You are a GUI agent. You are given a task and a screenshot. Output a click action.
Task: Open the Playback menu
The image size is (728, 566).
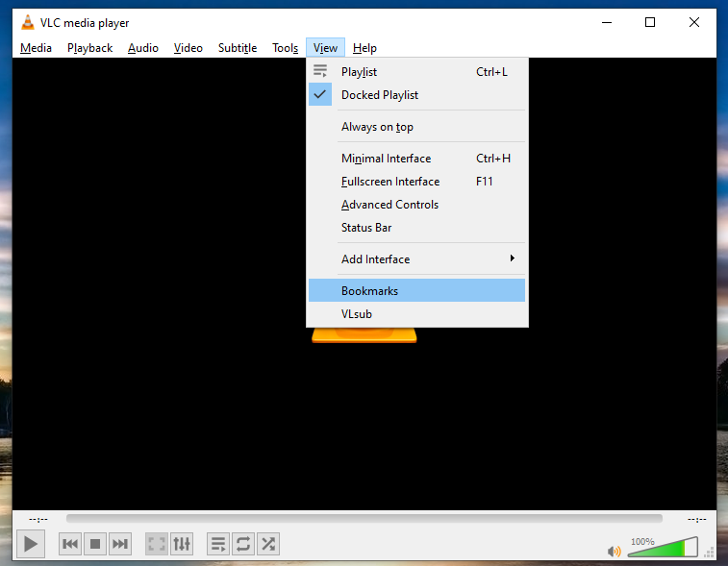click(89, 48)
